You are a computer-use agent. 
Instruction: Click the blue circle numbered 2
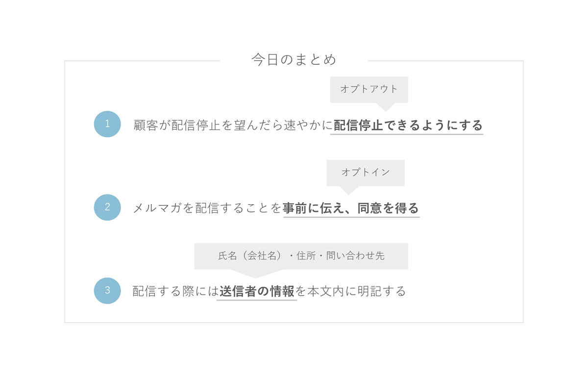click(107, 207)
